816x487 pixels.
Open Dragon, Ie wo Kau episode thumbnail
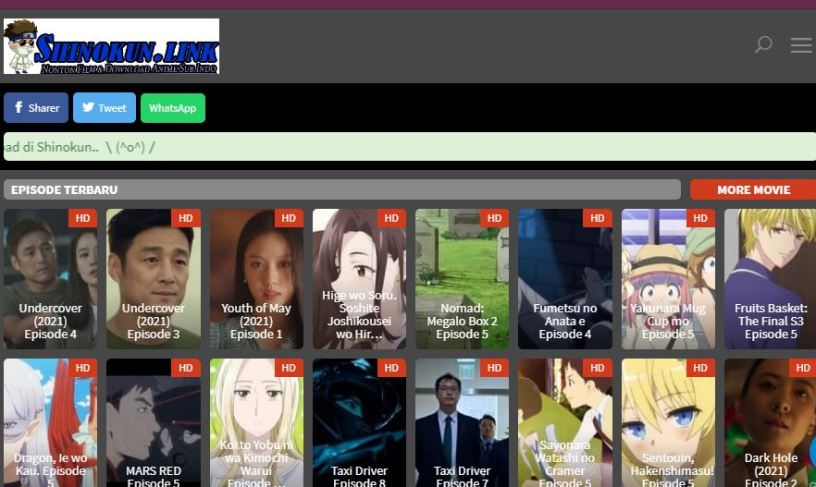tap(50, 423)
